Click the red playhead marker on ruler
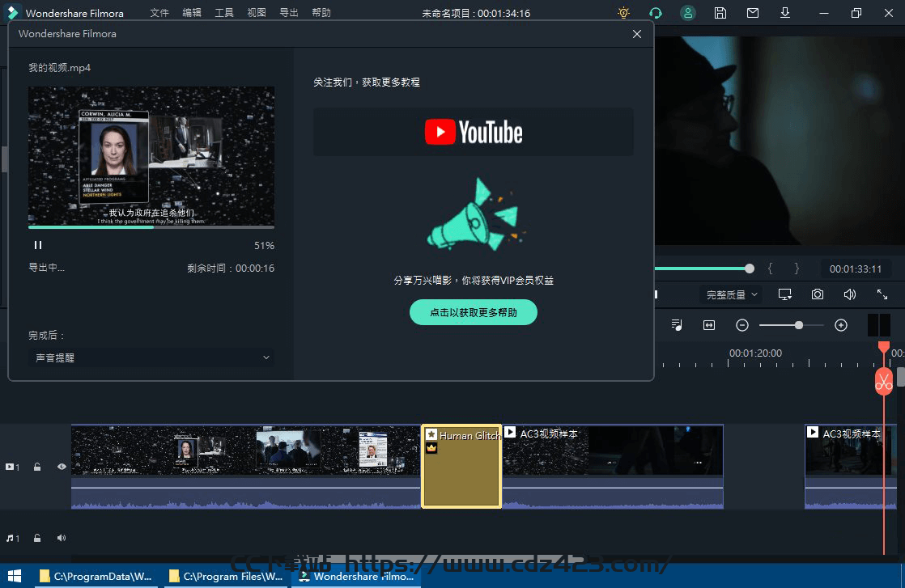Image resolution: width=905 pixels, height=588 pixels. [x=884, y=346]
